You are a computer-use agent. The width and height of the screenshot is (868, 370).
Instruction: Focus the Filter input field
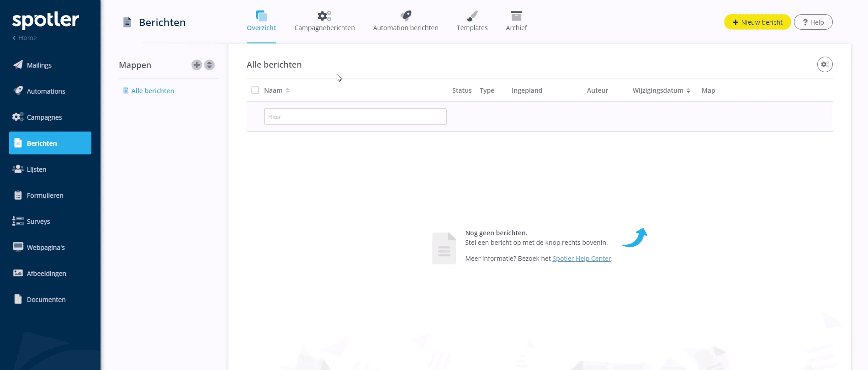click(x=355, y=116)
